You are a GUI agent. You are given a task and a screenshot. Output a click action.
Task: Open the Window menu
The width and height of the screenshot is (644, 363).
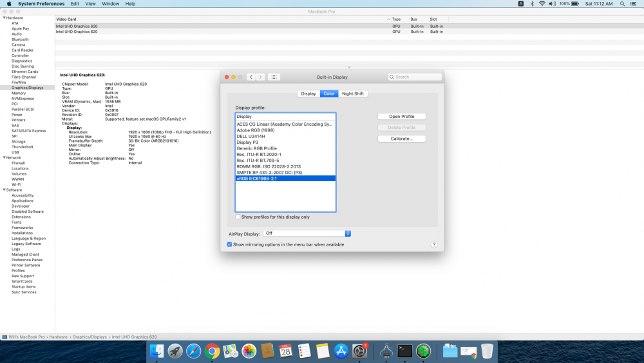pos(111,4)
